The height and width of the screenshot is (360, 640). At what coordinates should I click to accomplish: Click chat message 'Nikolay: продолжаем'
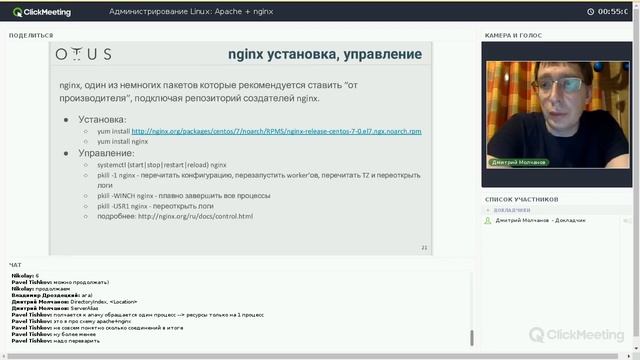41,289
